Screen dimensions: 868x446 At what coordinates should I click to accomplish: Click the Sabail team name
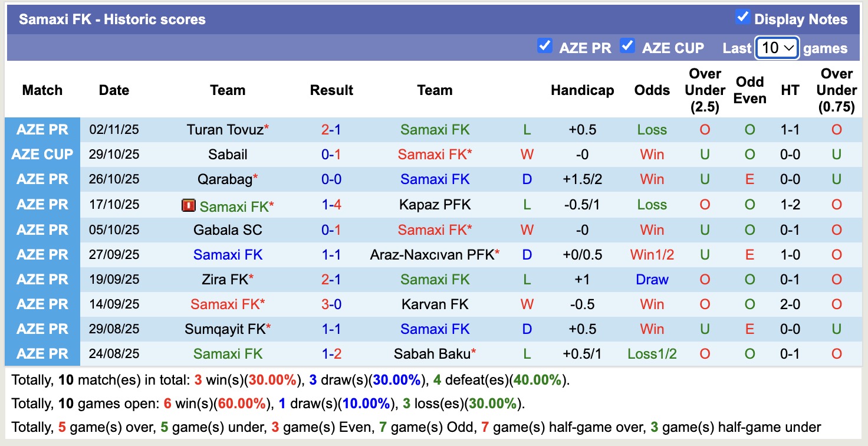coord(228,155)
